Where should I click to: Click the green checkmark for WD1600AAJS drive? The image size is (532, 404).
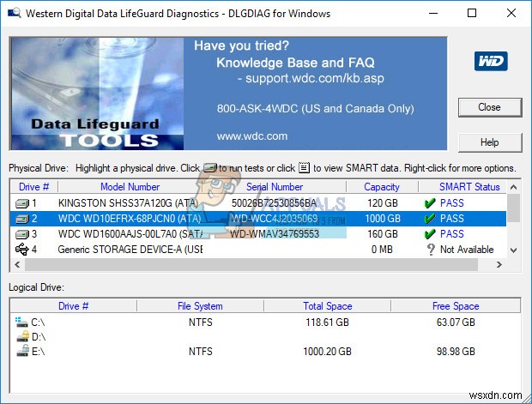430,234
